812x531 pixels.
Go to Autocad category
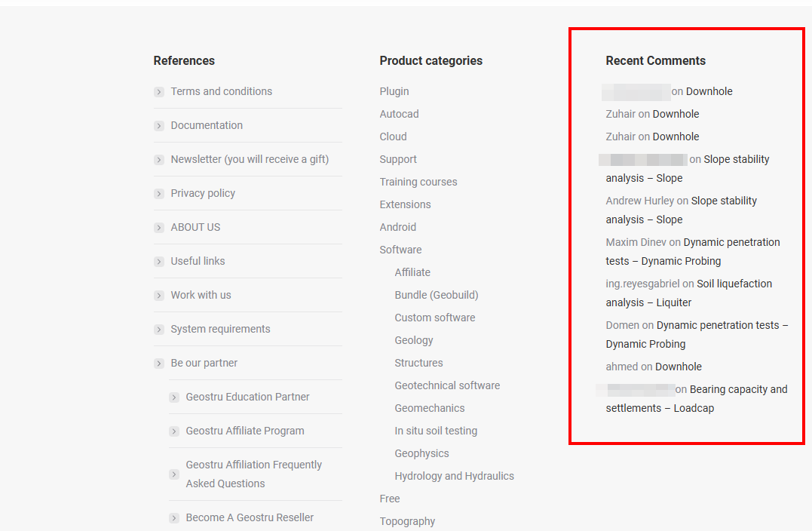click(399, 114)
